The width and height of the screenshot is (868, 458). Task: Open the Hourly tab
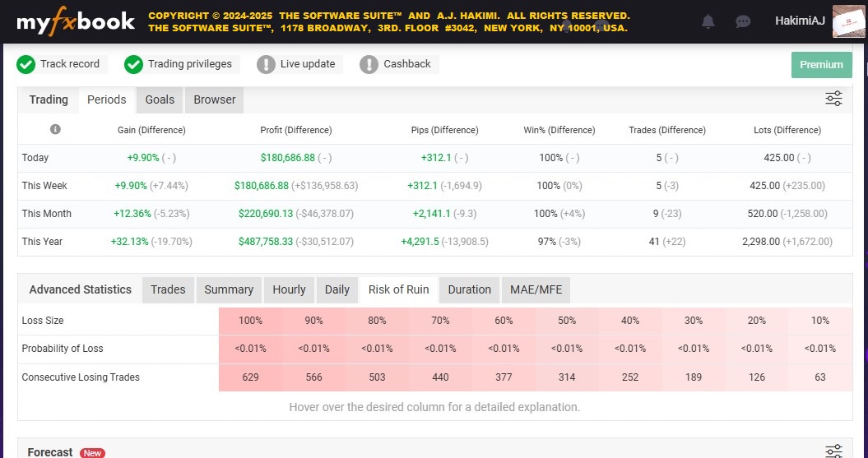pyautogui.click(x=289, y=289)
